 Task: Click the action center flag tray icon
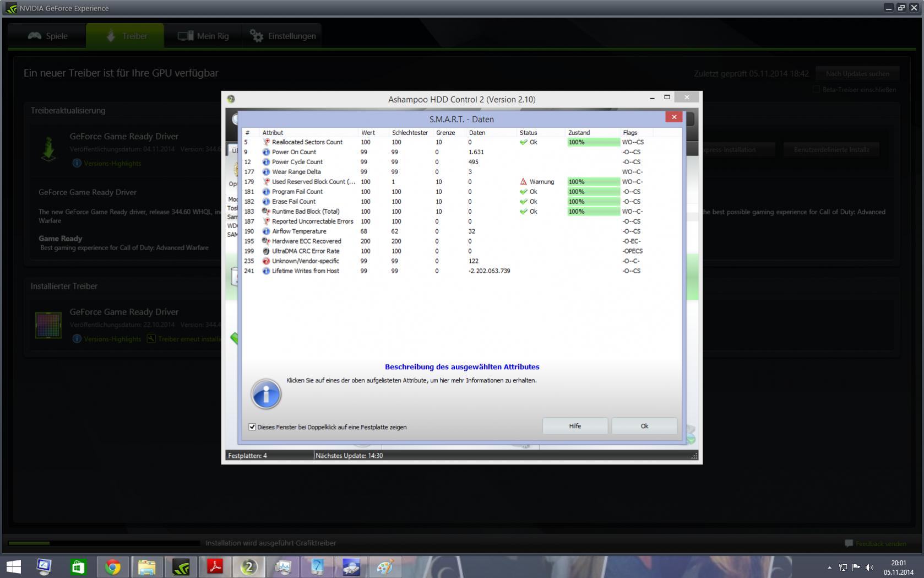(x=856, y=567)
